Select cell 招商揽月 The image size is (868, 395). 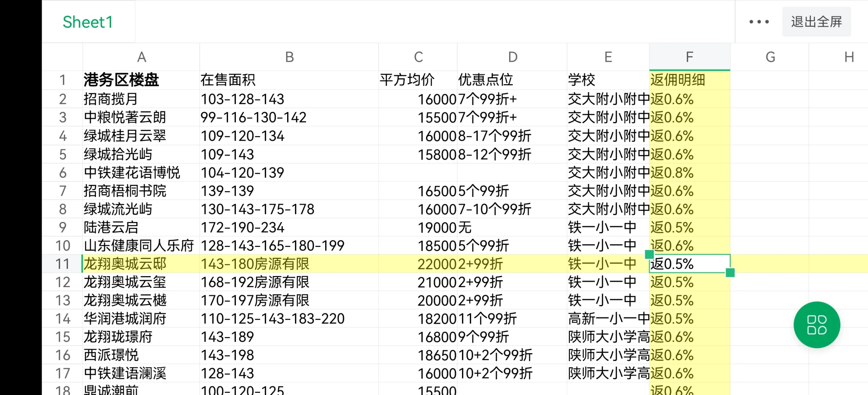point(141,99)
